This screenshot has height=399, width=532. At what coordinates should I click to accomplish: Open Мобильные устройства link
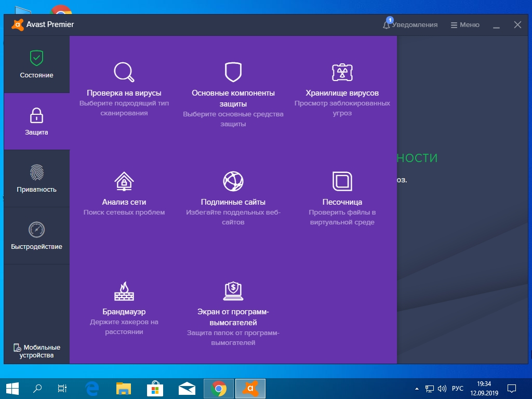click(x=37, y=351)
